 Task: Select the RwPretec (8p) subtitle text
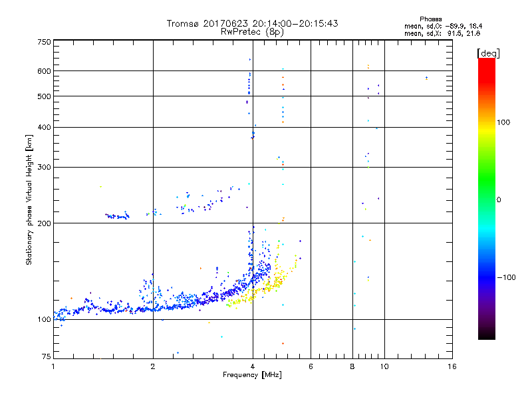[252, 31]
